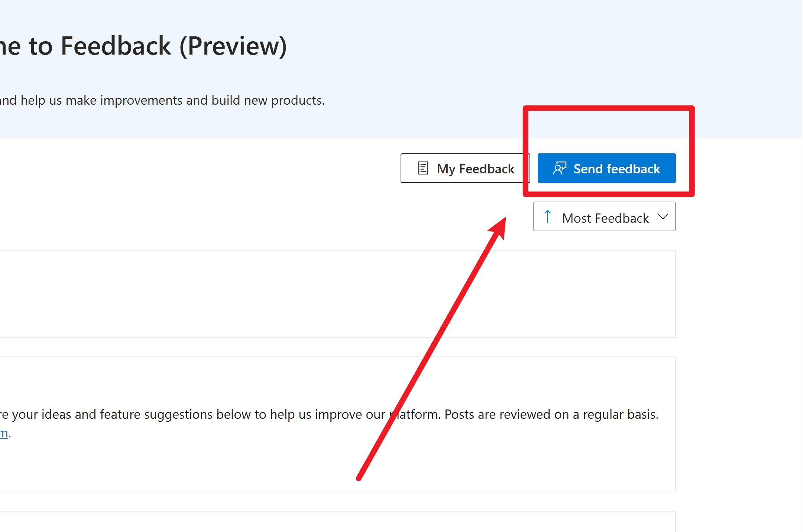Click the top edge of the red highlight box
803x532 pixels.
608,108
